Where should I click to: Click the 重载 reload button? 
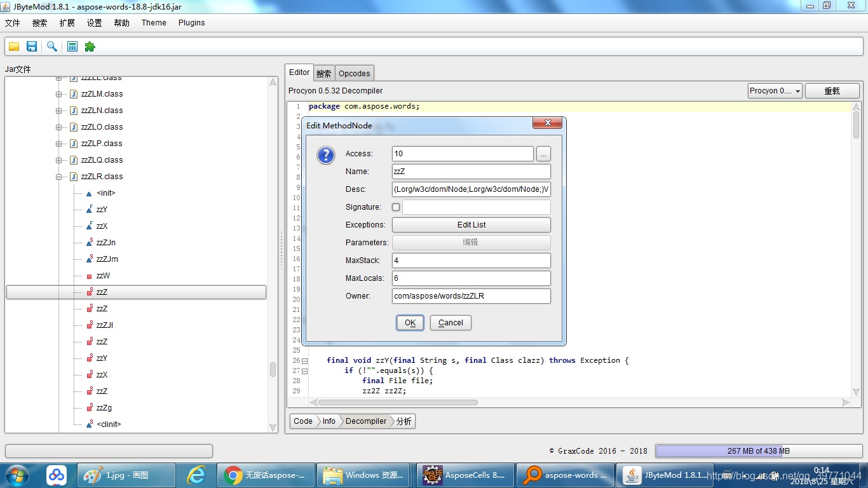[832, 91]
